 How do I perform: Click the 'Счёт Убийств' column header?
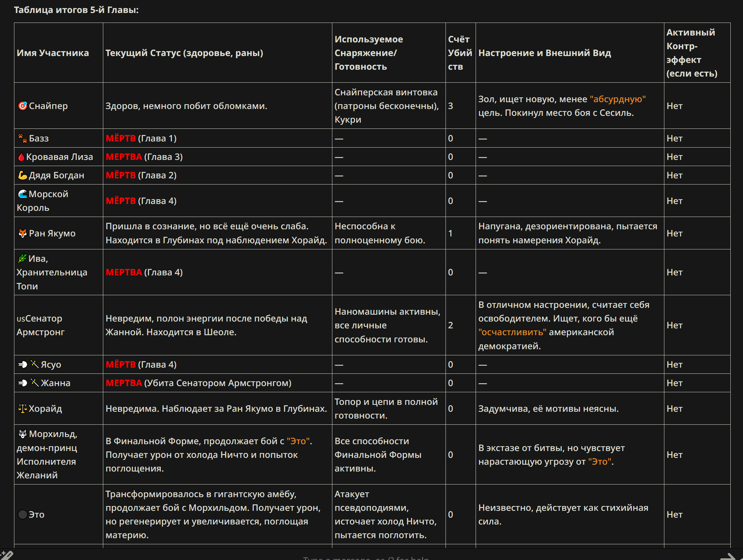pyautogui.click(x=461, y=53)
